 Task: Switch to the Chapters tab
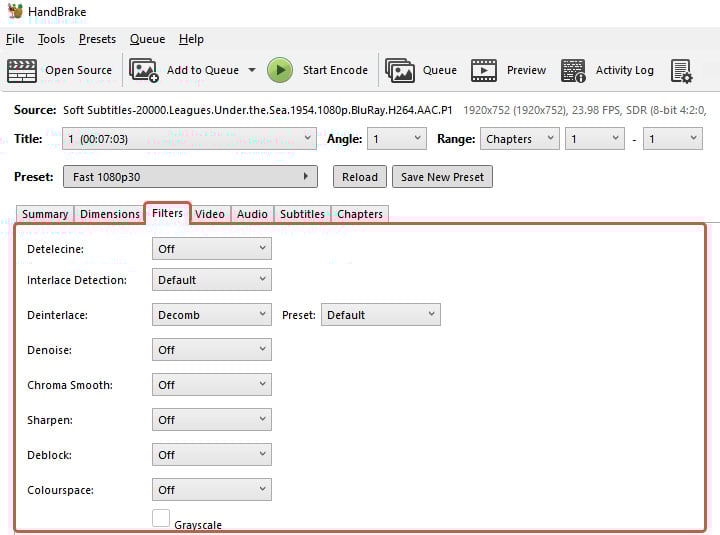[x=360, y=214]
